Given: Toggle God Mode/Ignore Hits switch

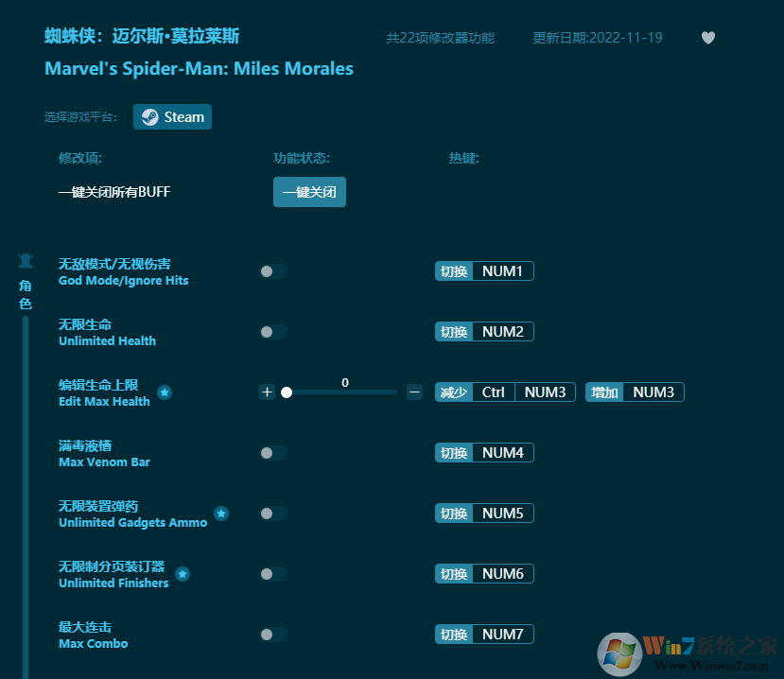Looking at the screenshot, I should pos(273,271).
